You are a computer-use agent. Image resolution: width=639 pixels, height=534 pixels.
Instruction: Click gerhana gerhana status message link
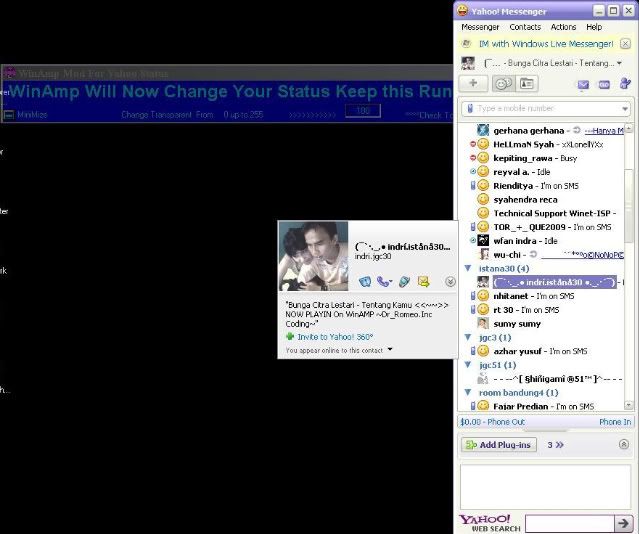tap(604, 131)
